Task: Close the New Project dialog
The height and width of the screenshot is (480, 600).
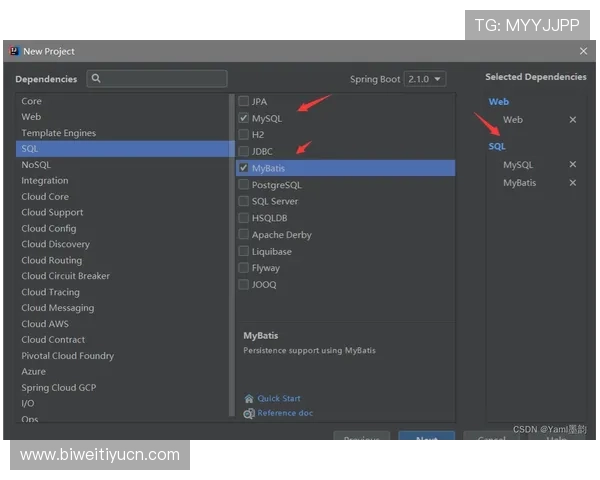Action: point(583,51)
